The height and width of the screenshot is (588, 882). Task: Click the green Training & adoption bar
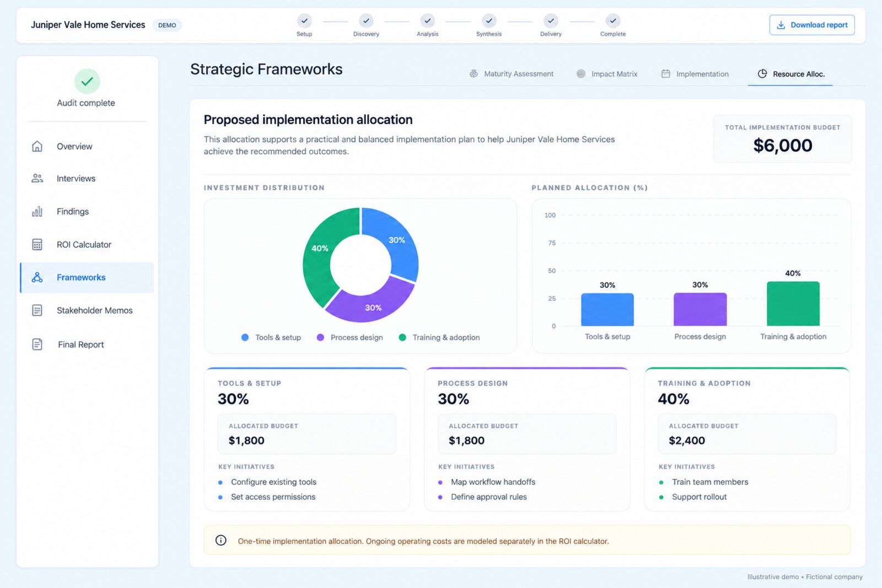tap(793, 304)
